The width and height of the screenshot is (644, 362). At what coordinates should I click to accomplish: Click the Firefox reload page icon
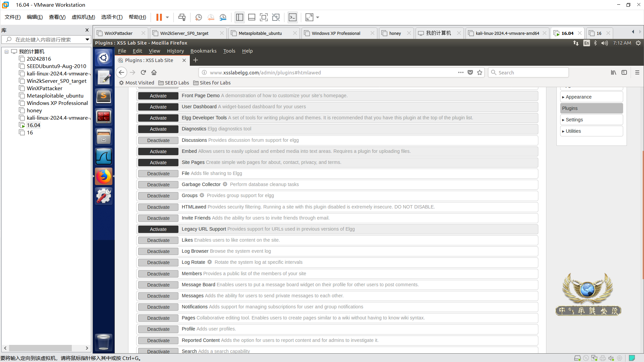pyautogui.click(x=143, y=72)
